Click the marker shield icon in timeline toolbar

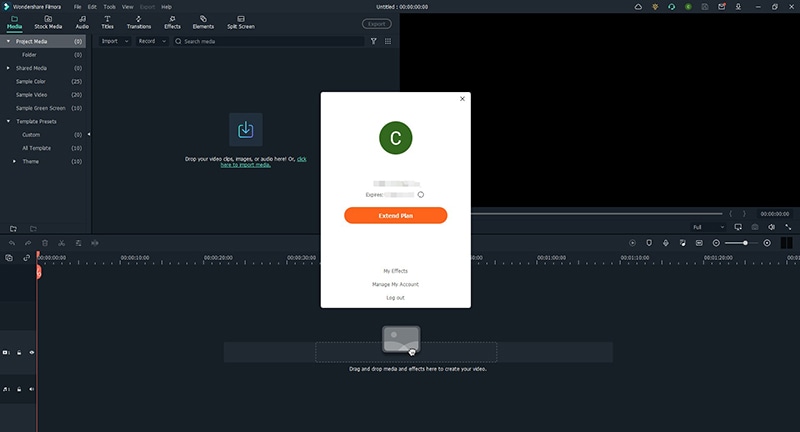[x=649, y=243]
